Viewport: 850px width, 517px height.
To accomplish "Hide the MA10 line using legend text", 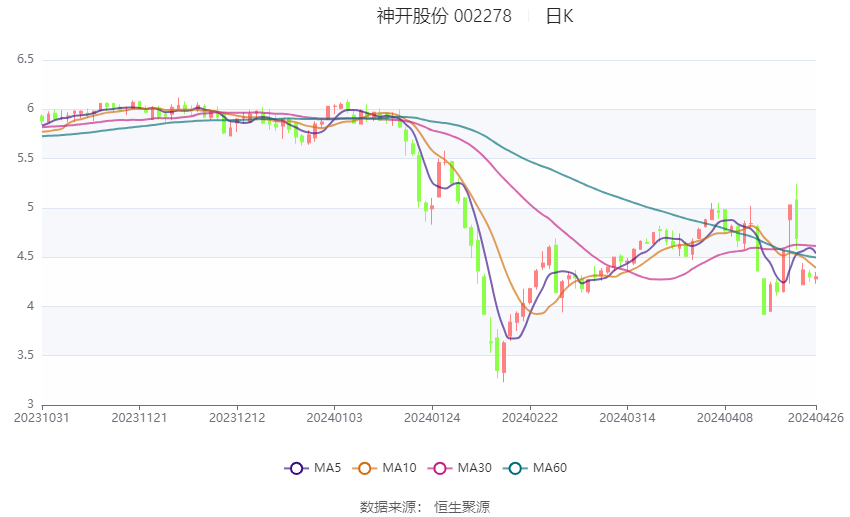I will click(x=400, y=467).
